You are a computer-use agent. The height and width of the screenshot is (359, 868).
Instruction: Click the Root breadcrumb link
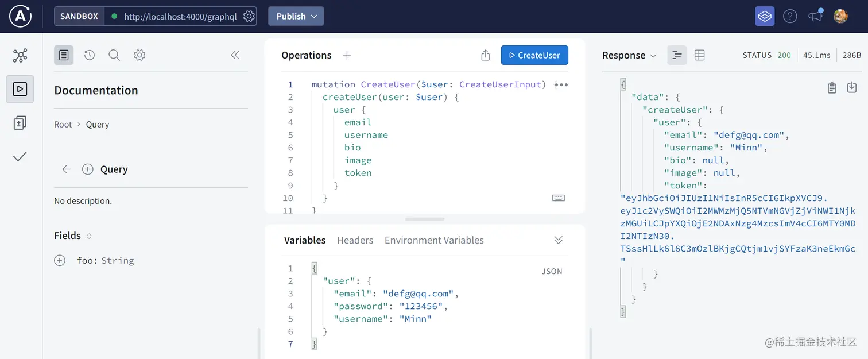63,124
